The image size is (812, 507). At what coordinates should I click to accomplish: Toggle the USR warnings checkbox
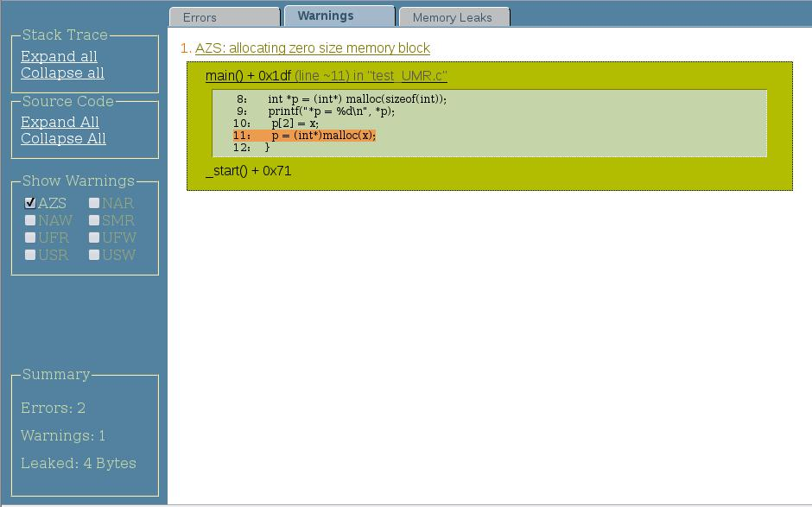(30, 255)
